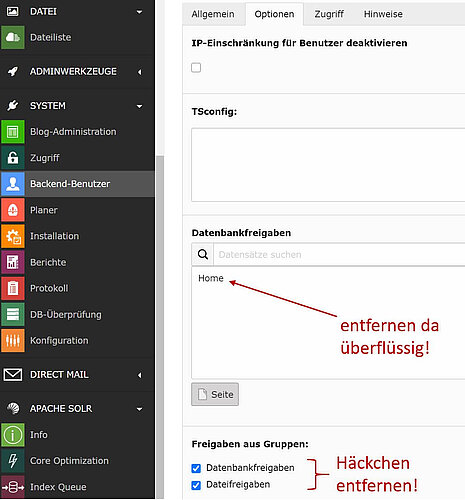
Task: Click the Berichte module icon
Action: [x=13, y=262]
